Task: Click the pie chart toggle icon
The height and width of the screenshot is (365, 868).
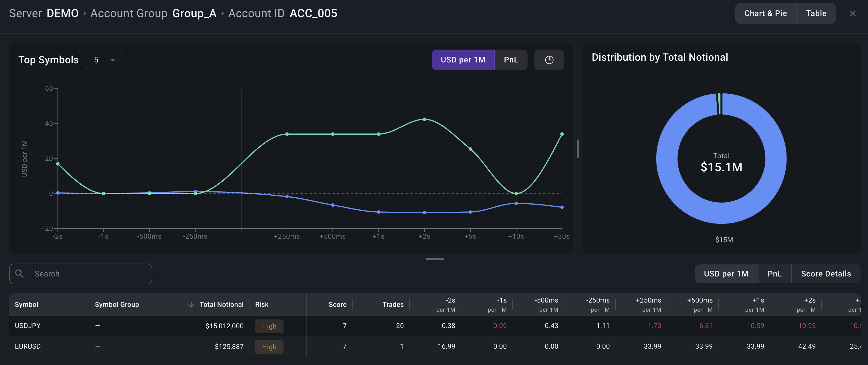Action: coord(549,60)
